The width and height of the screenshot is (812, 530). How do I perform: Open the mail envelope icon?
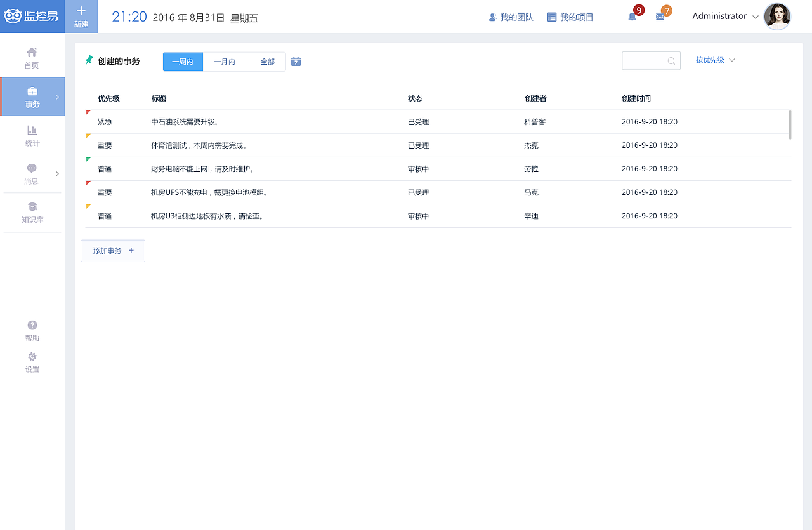pyautogui.click(x=660, y=17)
